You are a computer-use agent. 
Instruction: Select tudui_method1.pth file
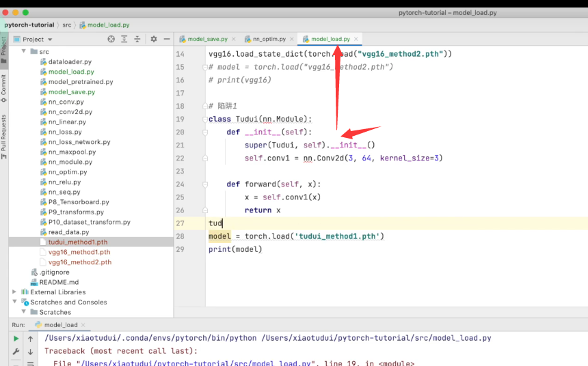[x=78, y=242]
